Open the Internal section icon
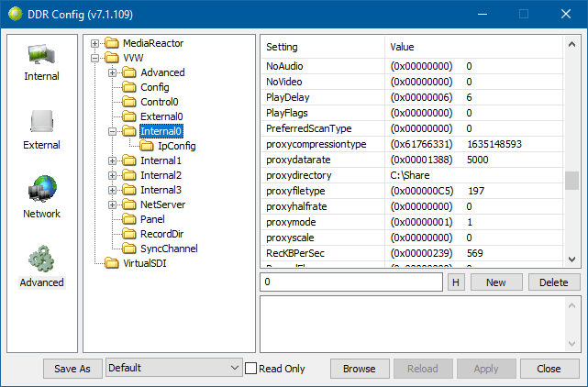The height and width of the screenshot is (387, 588). click(x=41, y=55)
